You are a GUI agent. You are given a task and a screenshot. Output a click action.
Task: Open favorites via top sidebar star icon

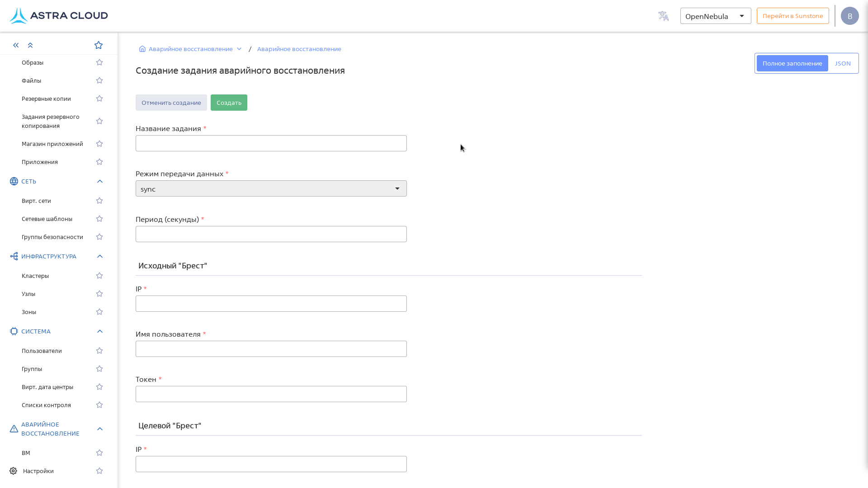pos(99,45)
